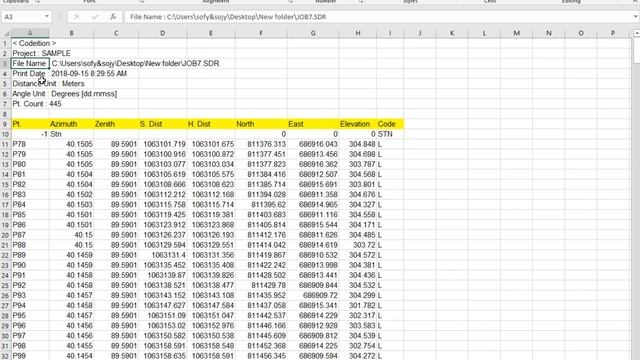Select point cell P90

[x=30, y=265]
